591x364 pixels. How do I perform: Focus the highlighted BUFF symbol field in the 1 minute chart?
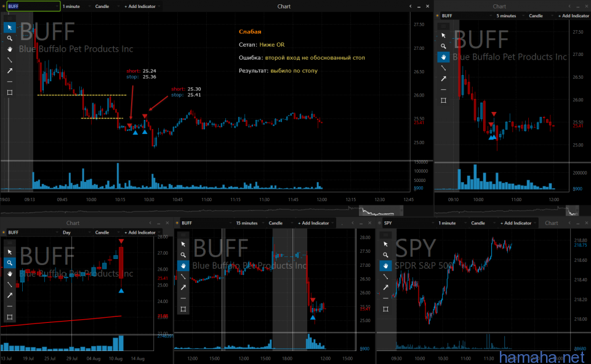(x=33, y=6)
